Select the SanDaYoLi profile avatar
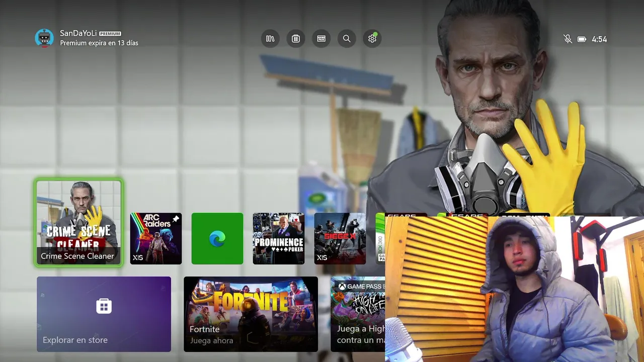644x362 pixels. tap(44, 38)
